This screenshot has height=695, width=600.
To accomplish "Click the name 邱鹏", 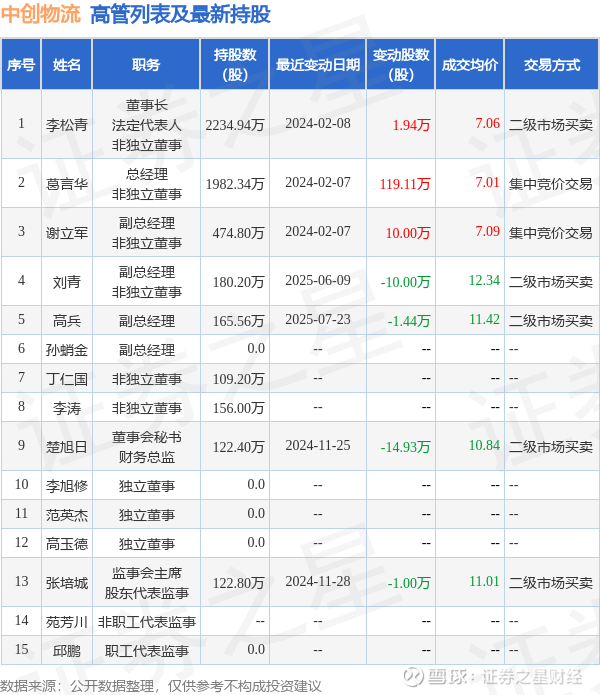I will pyautogui.click(x=67, y=651).
